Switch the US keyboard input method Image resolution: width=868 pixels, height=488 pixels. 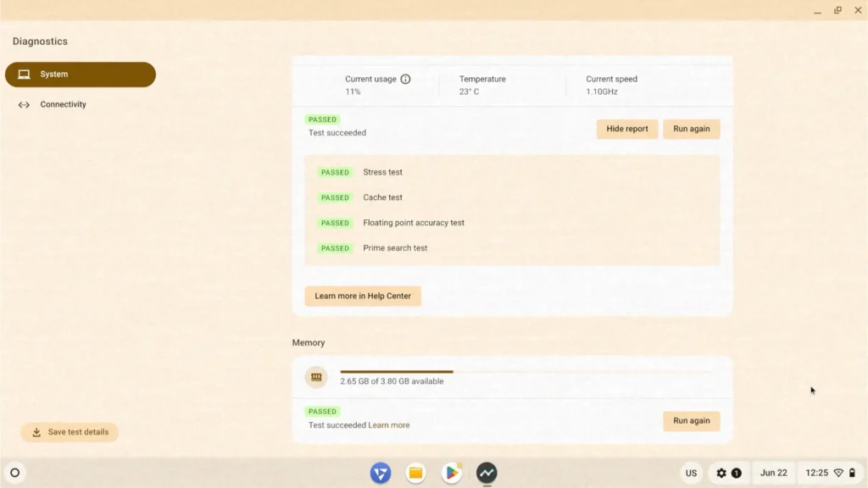[x=691, y=473]
